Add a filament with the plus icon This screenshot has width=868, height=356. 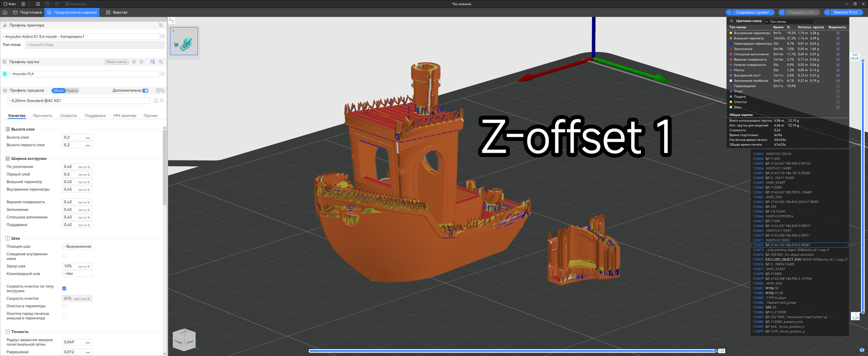click(x=134, y=62)
